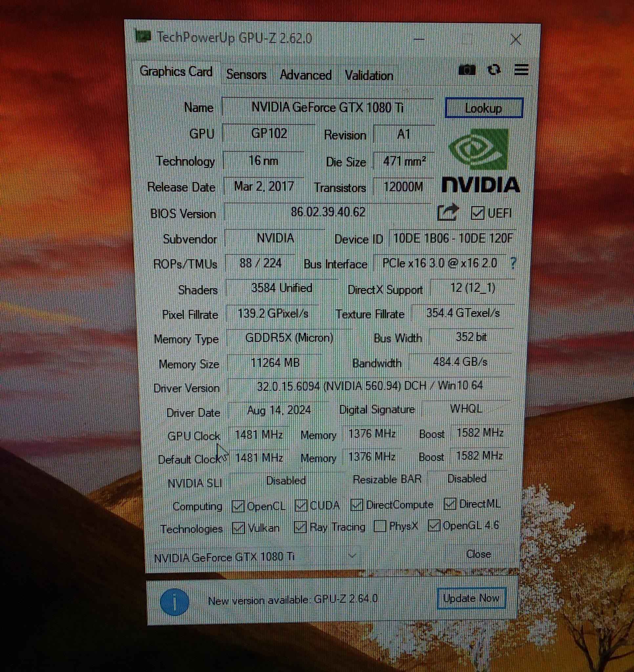Click the GPU field showing GP102
Viewport: 634px width, 672px height.
coord(269,133)
